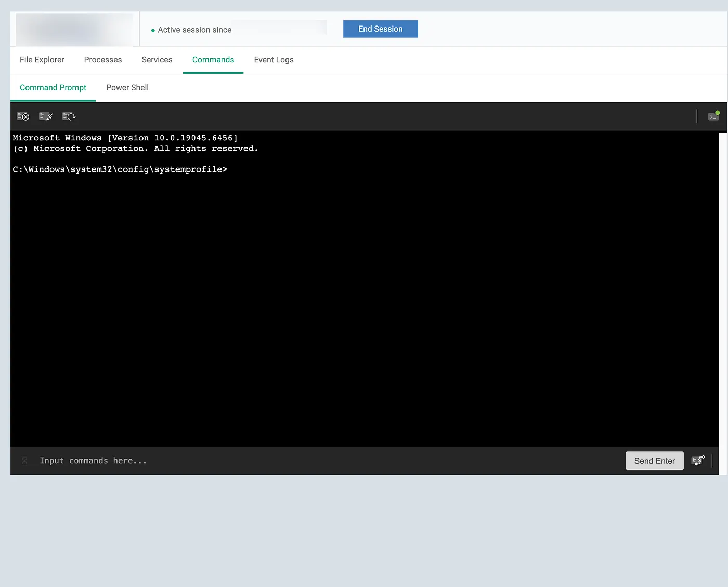The image size is (728, 587).
Task: Click the Commands tab
Action: (x=213, y=60)
